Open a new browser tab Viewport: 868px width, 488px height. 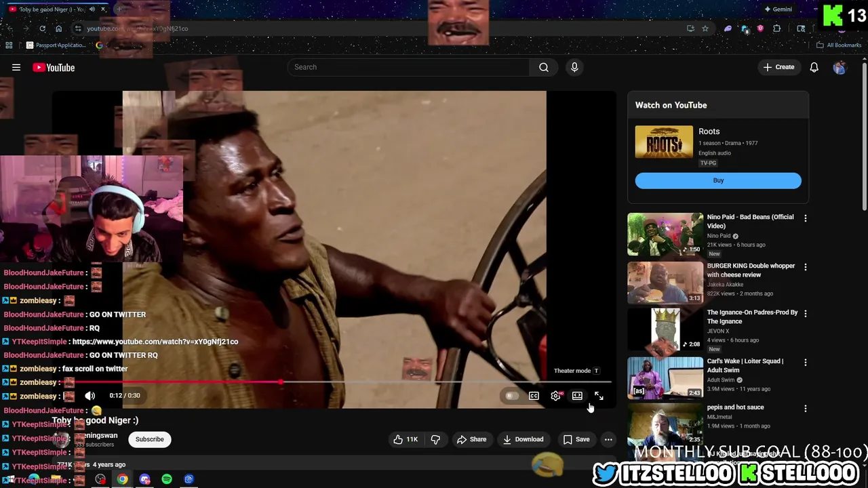coord(119,9)
